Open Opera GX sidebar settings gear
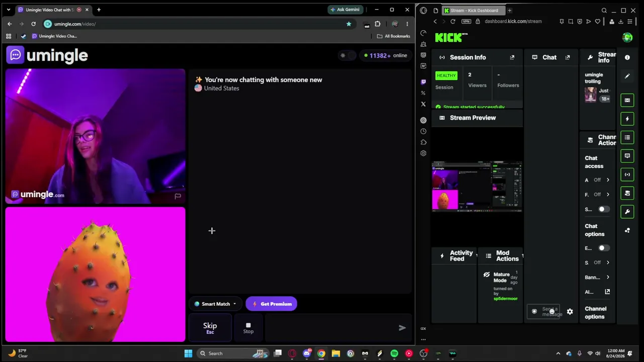Image resolution: width=644 pixels, height=362 pixels. point(423,153)
